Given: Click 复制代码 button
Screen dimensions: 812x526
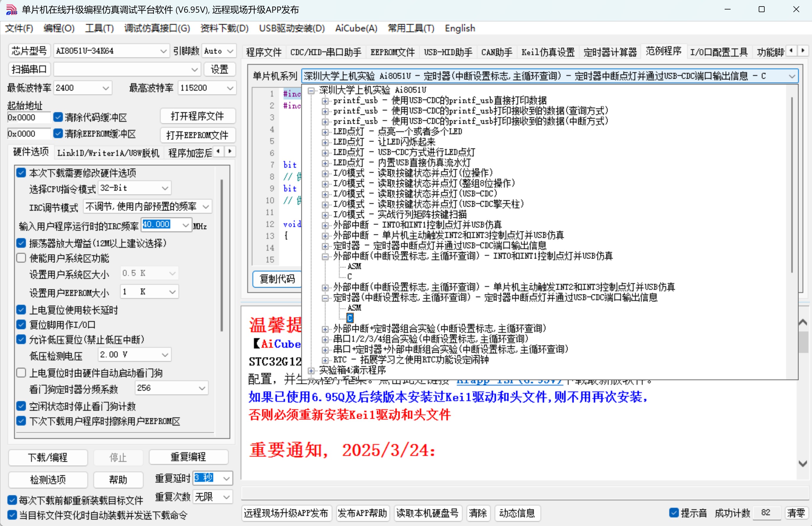Looking at the screenshot, I should coord(277,279).
